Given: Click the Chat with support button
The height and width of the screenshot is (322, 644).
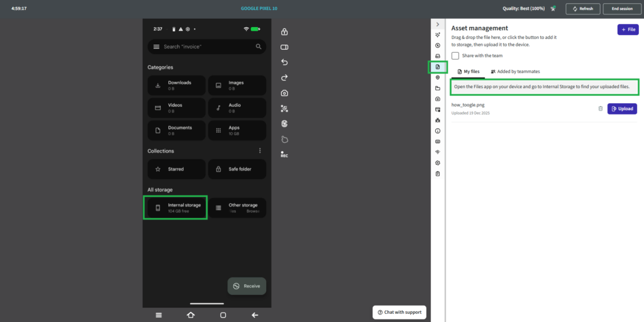Looking at the screenshot, I should point(399,312).
